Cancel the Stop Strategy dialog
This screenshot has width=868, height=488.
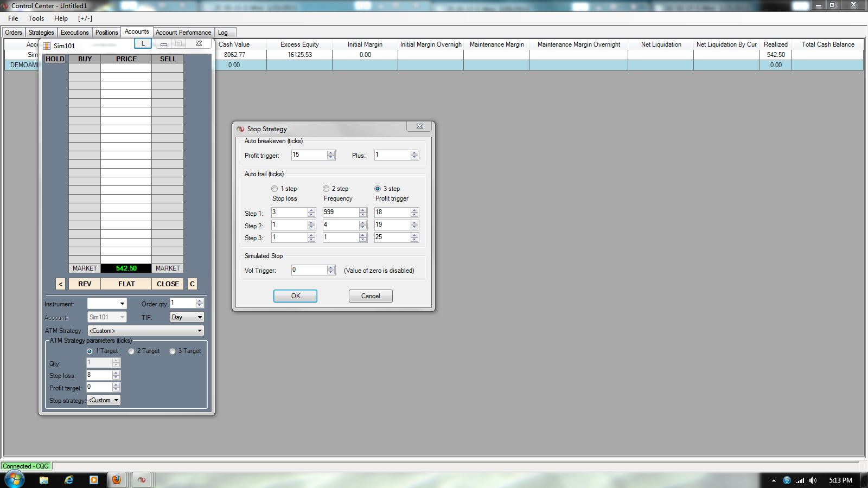(371, 296)
